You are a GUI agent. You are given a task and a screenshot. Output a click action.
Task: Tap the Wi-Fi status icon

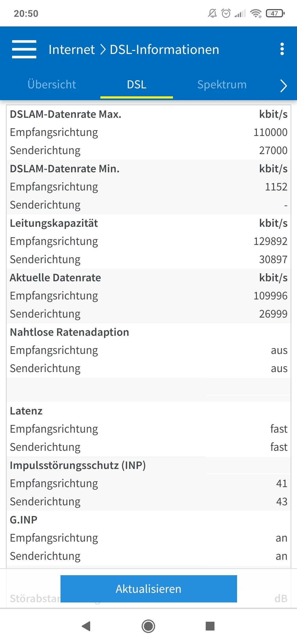coord(256,13)
